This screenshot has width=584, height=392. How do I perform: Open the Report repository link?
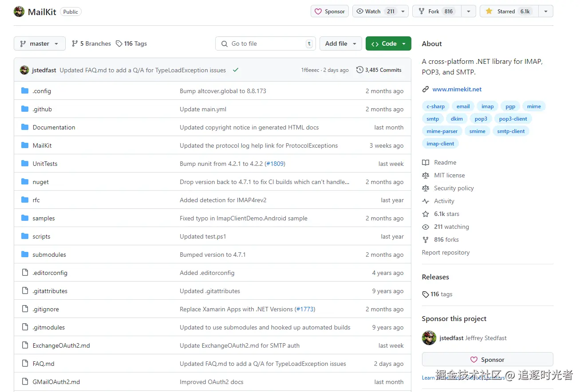click(446, 252)
